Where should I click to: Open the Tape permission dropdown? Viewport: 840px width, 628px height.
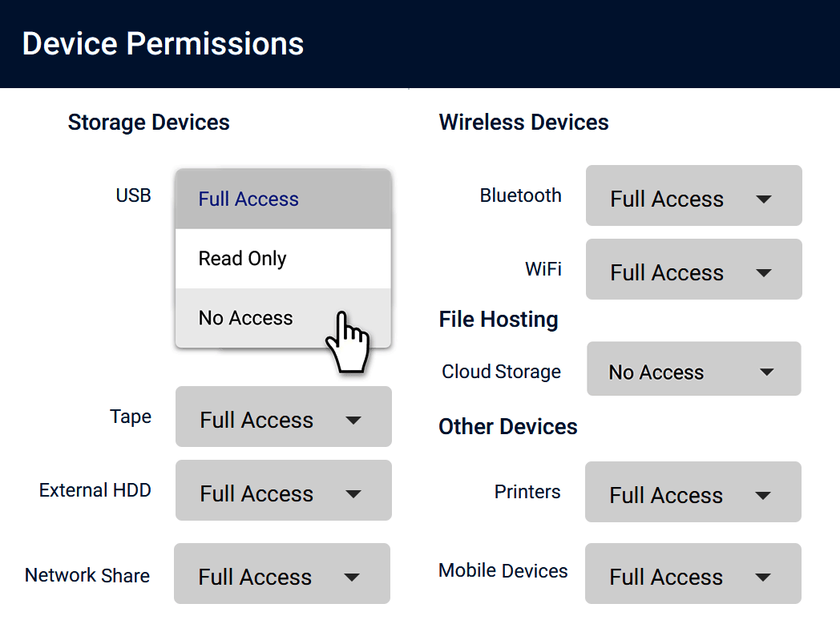(283, 417)
